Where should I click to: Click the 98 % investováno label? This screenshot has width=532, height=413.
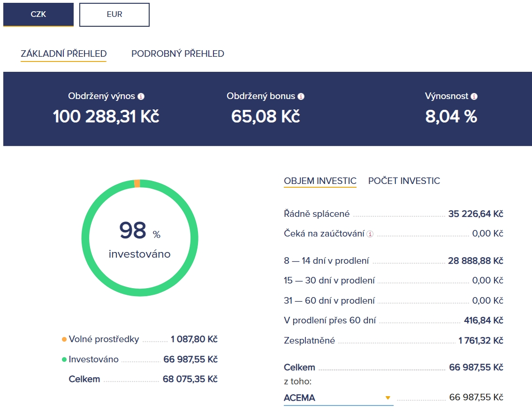click(139, 239)
